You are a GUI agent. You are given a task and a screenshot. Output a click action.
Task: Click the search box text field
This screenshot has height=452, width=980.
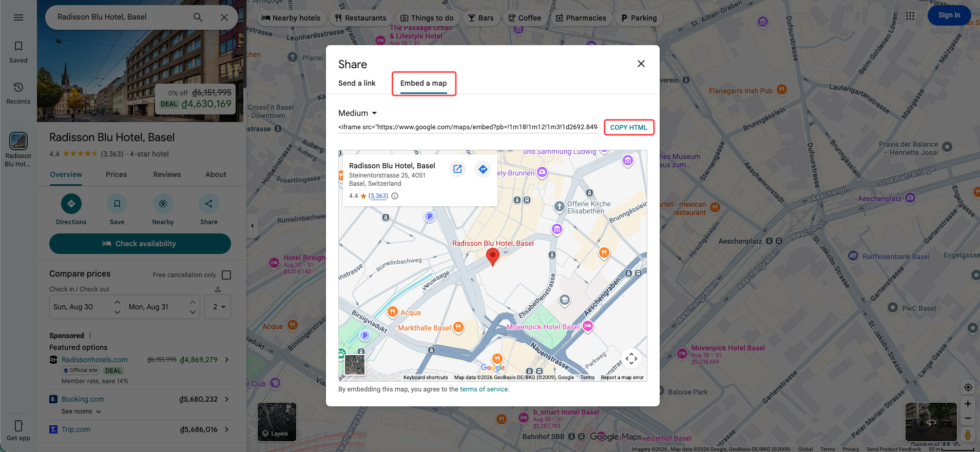tap(121, 17)
